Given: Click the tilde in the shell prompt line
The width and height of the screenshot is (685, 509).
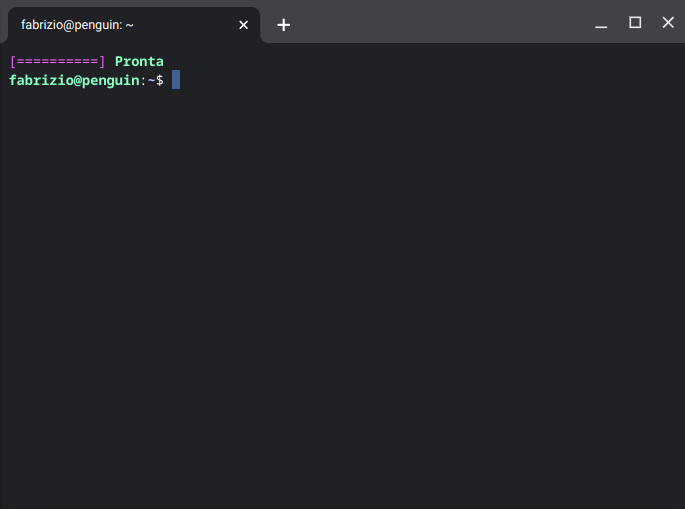Looking at the screenshot, I should (x=151, y=80).
